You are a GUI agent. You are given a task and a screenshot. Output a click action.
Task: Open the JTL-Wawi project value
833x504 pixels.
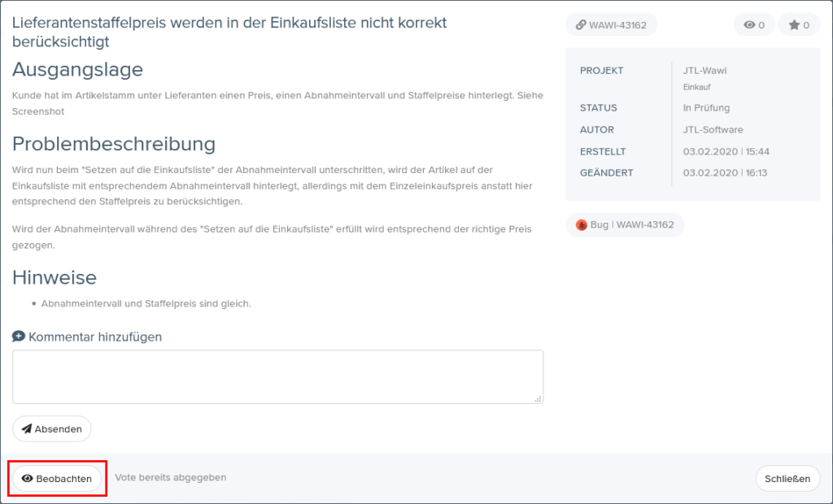704,71
